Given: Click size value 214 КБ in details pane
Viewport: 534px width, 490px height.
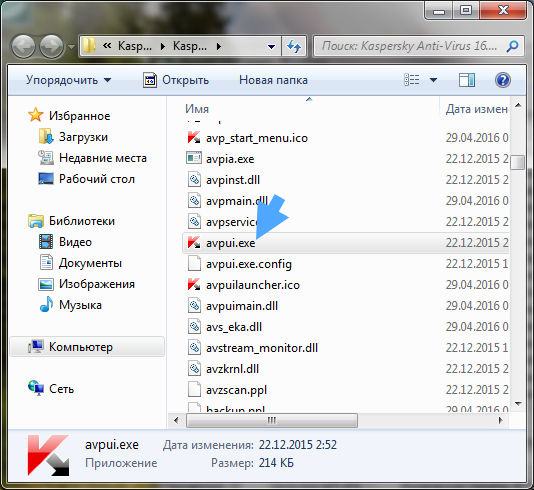Looking at the screenshot, I should tap(276, 463).
